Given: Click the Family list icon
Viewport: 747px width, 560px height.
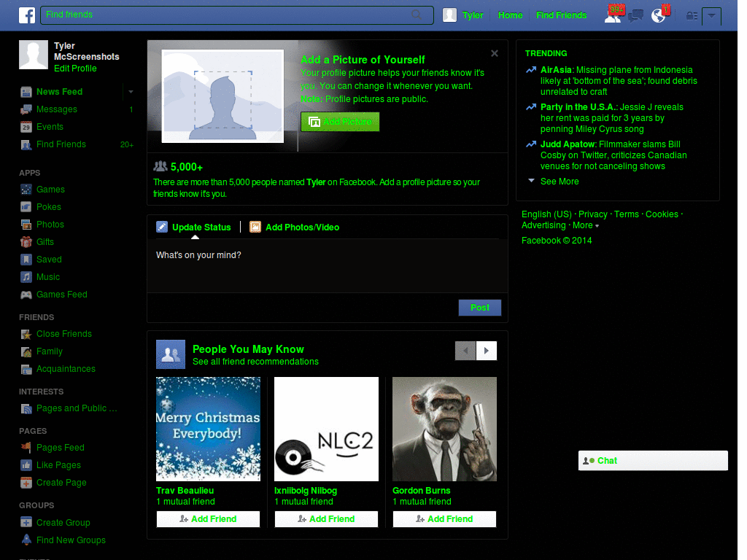Looking at the screenshot, I should 26,351.
